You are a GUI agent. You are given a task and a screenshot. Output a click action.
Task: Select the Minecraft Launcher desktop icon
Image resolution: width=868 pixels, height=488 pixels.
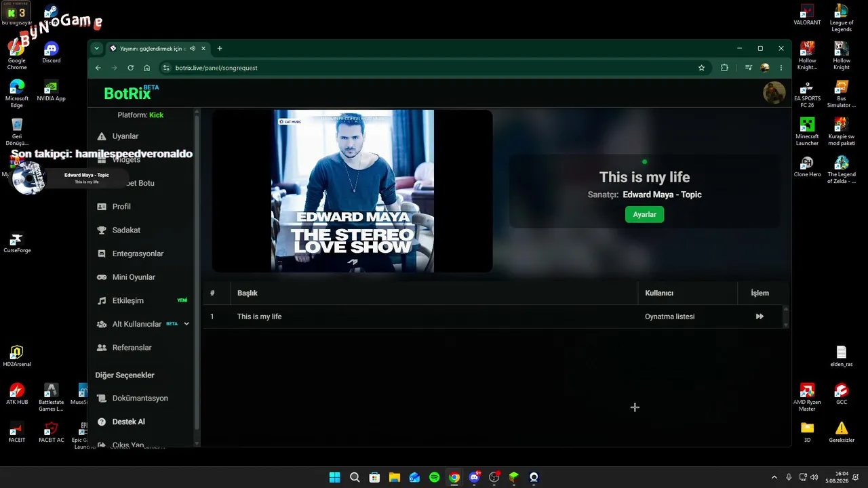[x=807, y=132]
